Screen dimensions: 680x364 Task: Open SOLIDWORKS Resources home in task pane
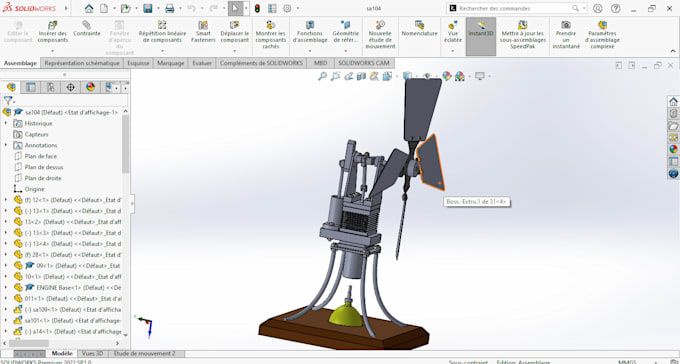673,102
